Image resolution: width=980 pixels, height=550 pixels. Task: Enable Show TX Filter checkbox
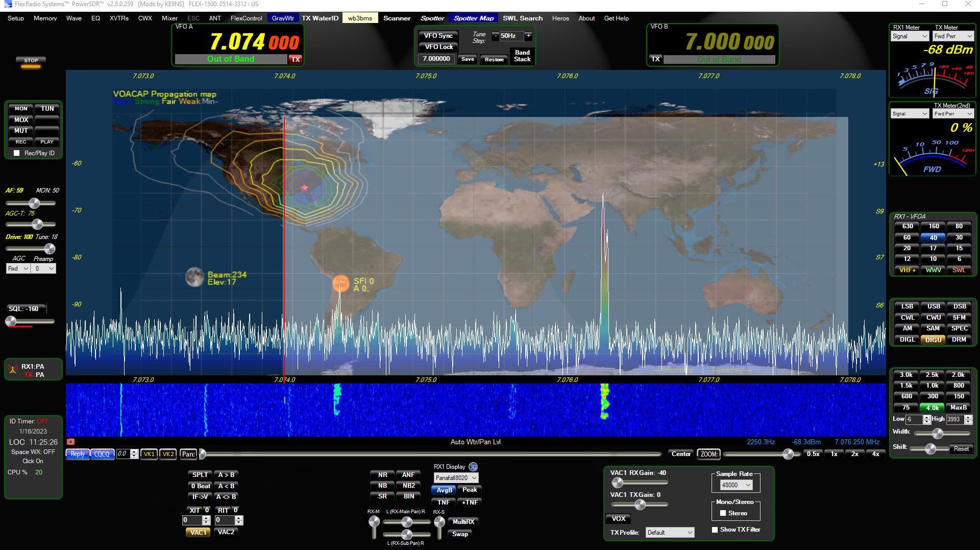(715, 530)
